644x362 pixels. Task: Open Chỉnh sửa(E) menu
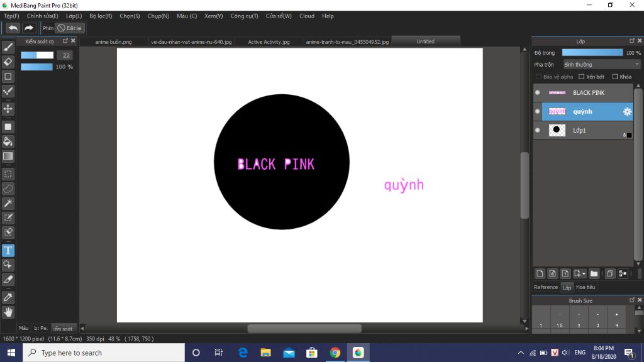[x=42, y=16]
